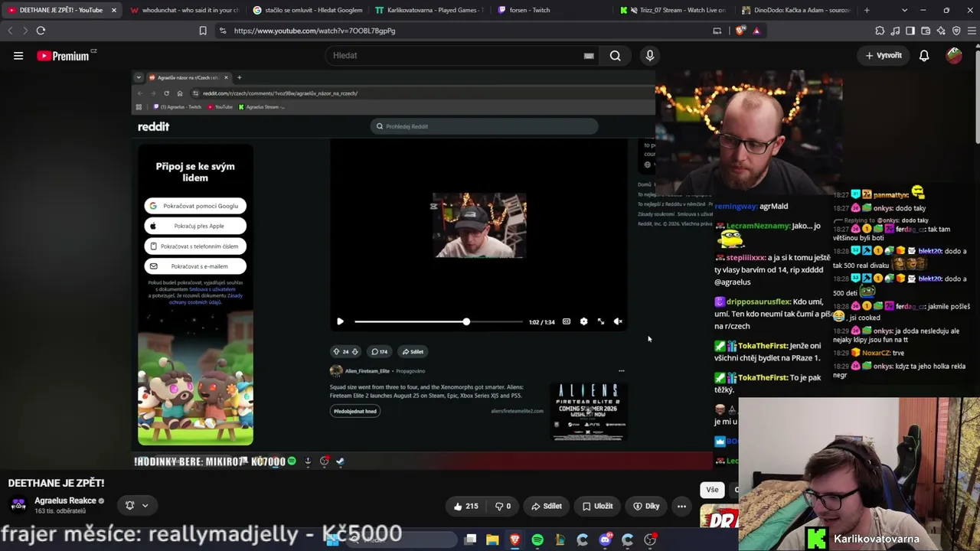Start voice search with the microphone
980x551 pixels.
pos(650,56)
